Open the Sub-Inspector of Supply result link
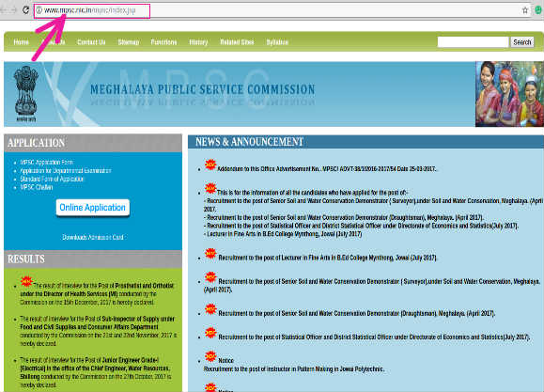The width and height of the screenshot is (544, 392). pyautogui.click(x=99, y=331)
